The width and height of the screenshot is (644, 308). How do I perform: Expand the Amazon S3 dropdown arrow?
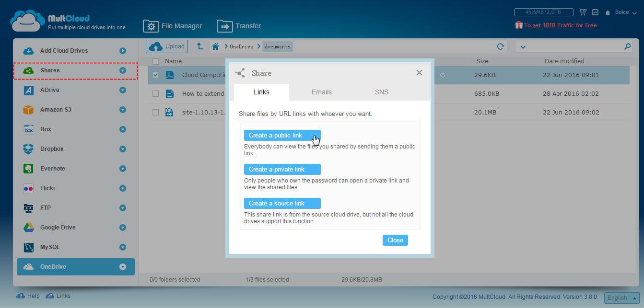coord(123,110)
